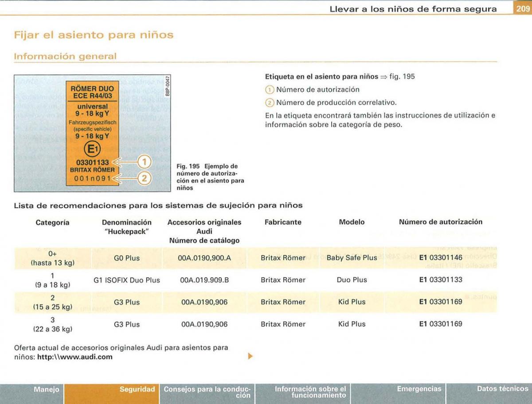Select the Seguridad section tab
Viewport: 532px width, 404px height.
pos(112,393)
